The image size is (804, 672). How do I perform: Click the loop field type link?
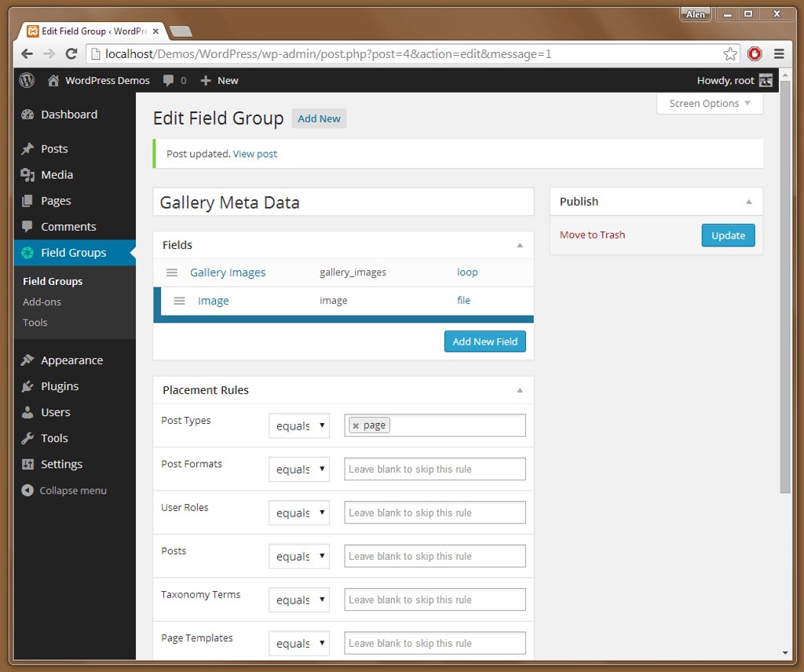(x=467, y=272)
